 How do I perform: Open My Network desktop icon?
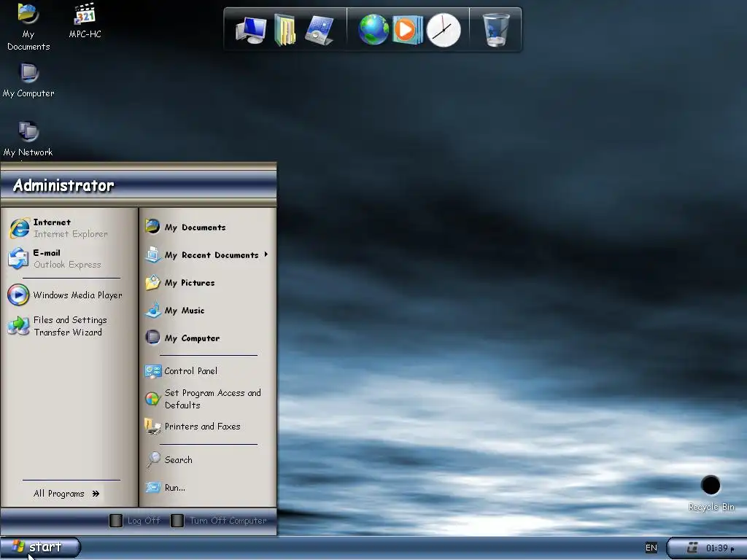click(x=28, y=139)
